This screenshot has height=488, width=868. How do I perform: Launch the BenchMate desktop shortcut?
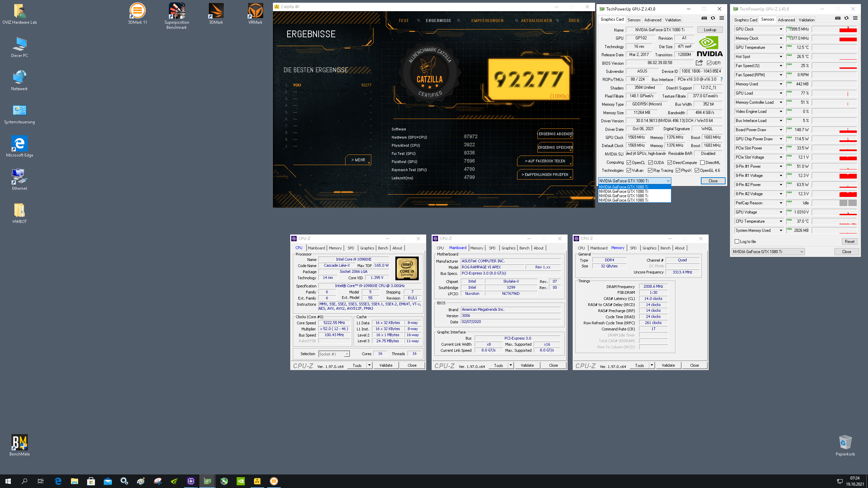(x=20, y=445)
